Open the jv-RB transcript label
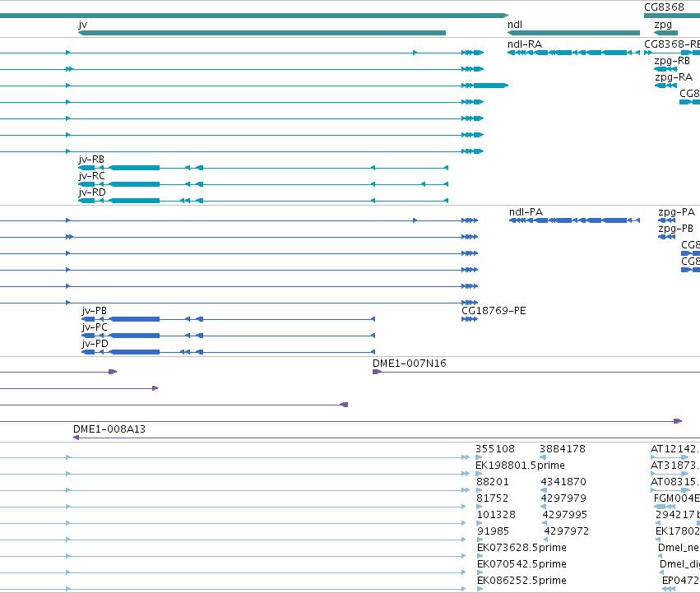Image resolution: width=700 pixels, height=593 pixels. (x=91, y=160)
